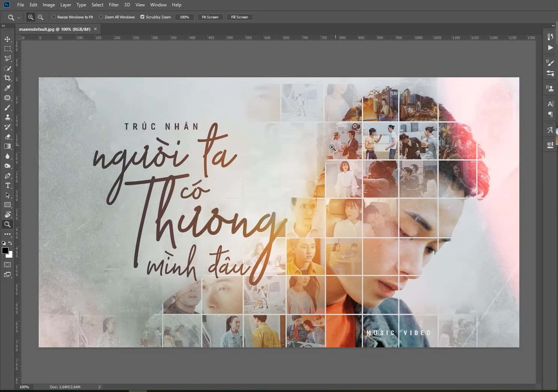Expand right panel dock double arrows
Screen dimensions: 558x392
pyautogui.click(x=553, y=26)
